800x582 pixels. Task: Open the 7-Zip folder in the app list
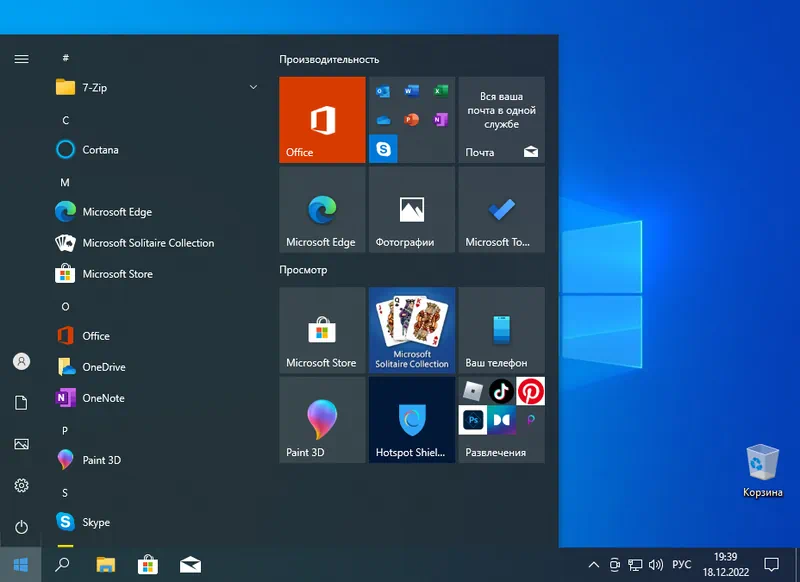click(156, 88)
